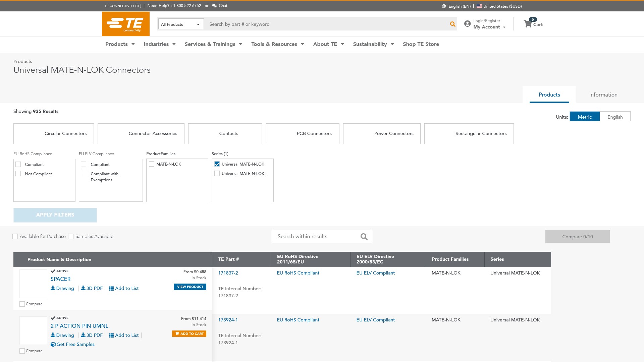Select Metric units
Screen dimensions: 644x362
click(x=585, y=117)
